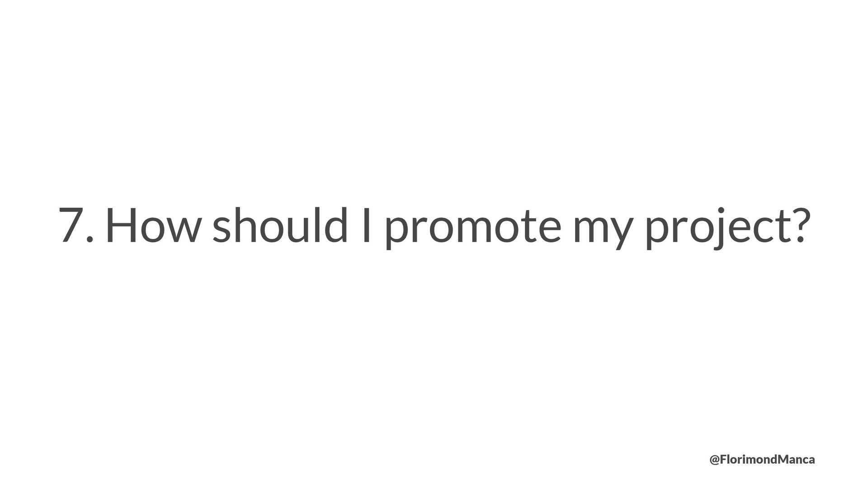The height and width of the screenshot is (488, 868).
Task: Click the @FlorimondManca Twitter handle
Action: click(762, 460)
